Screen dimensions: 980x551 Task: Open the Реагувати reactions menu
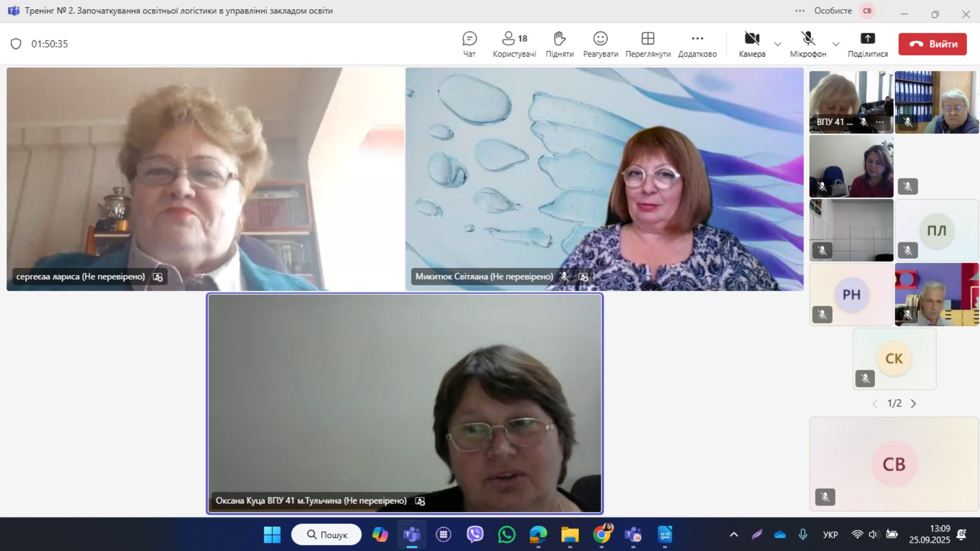click(600, 44)
